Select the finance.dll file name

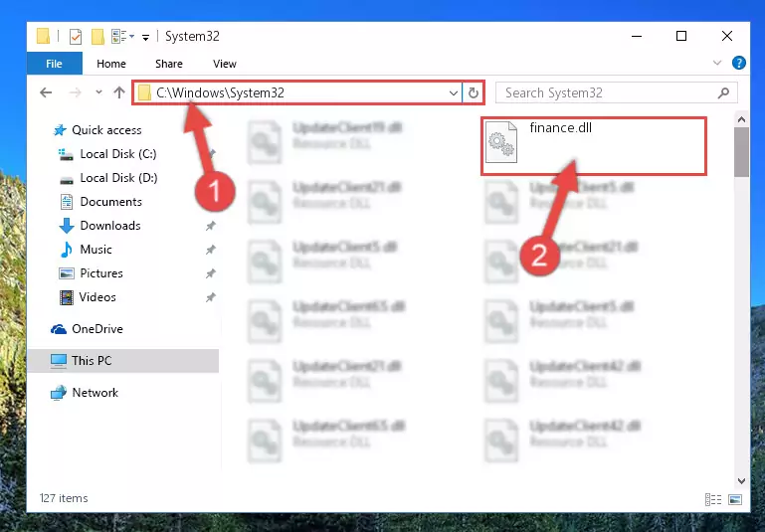tap(561, 127)
